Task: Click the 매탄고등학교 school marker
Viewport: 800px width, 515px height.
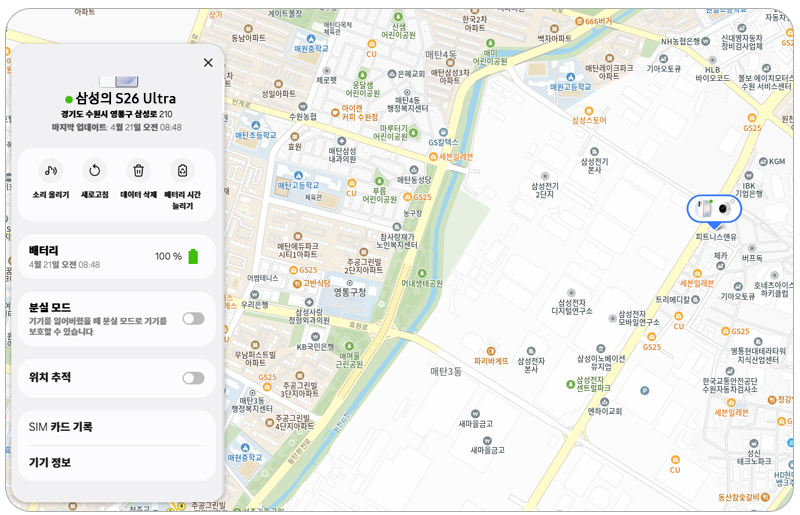Action: 298,176
